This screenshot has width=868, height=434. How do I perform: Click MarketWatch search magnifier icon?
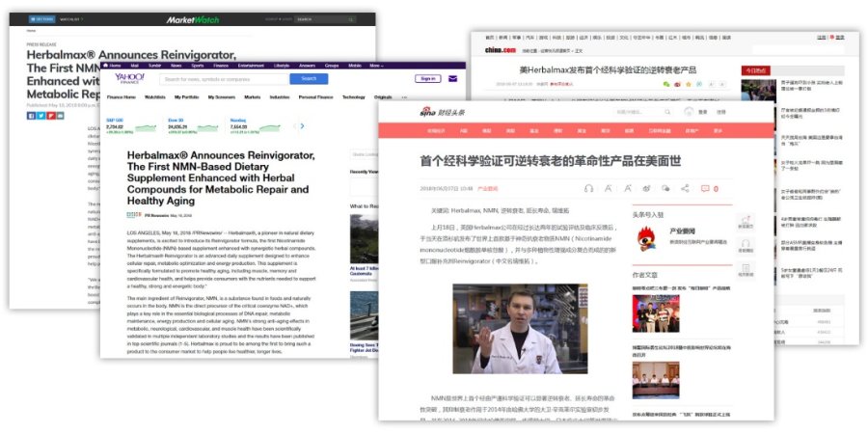pyautogui.click(x=351, y=19)
